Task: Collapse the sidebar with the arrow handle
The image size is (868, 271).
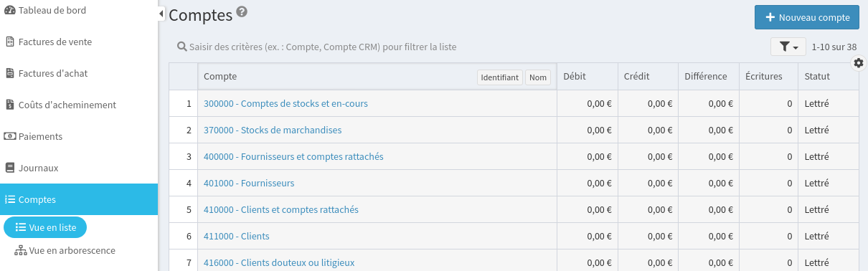Action: tap(161, 14)
